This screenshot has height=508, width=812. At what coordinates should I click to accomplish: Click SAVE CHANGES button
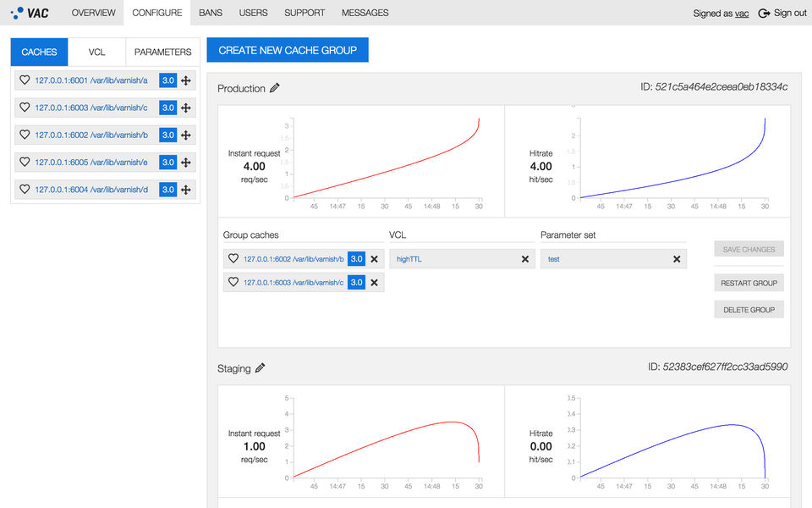(749, 249)
